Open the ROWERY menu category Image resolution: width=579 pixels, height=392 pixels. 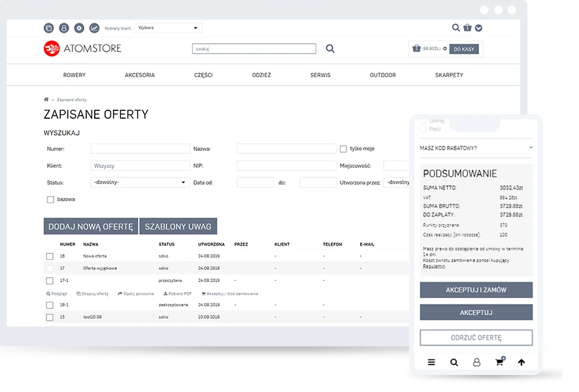click(x=74, y=75)
